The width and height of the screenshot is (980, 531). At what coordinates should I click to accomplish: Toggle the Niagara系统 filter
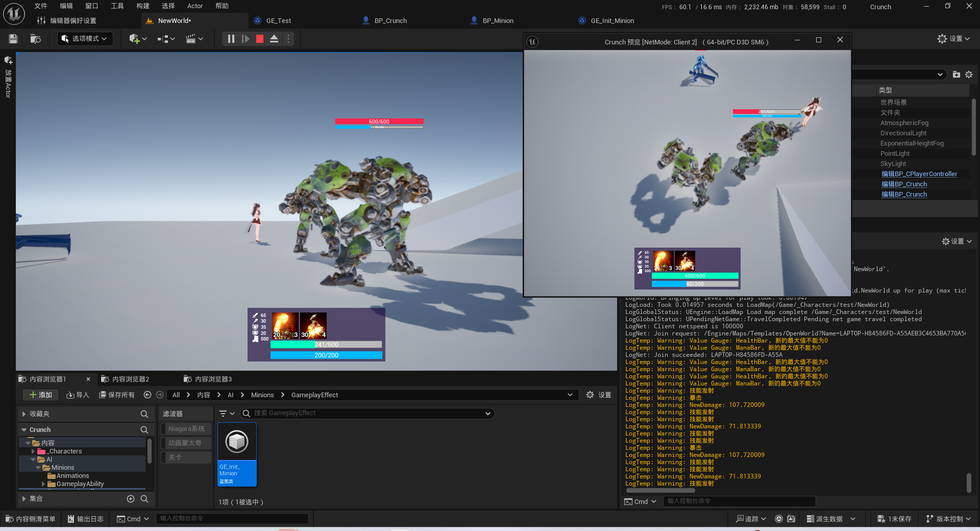pyautogui.click(x=186, y=429)
